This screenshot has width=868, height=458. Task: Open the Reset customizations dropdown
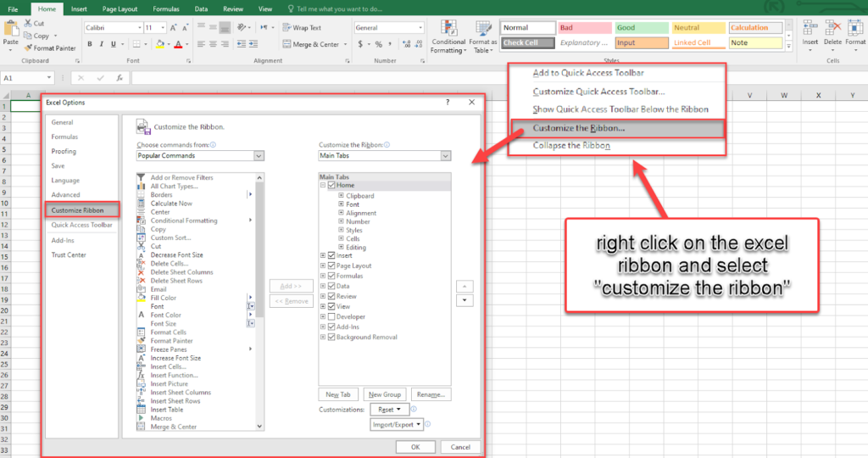click(x=389, y=410)
